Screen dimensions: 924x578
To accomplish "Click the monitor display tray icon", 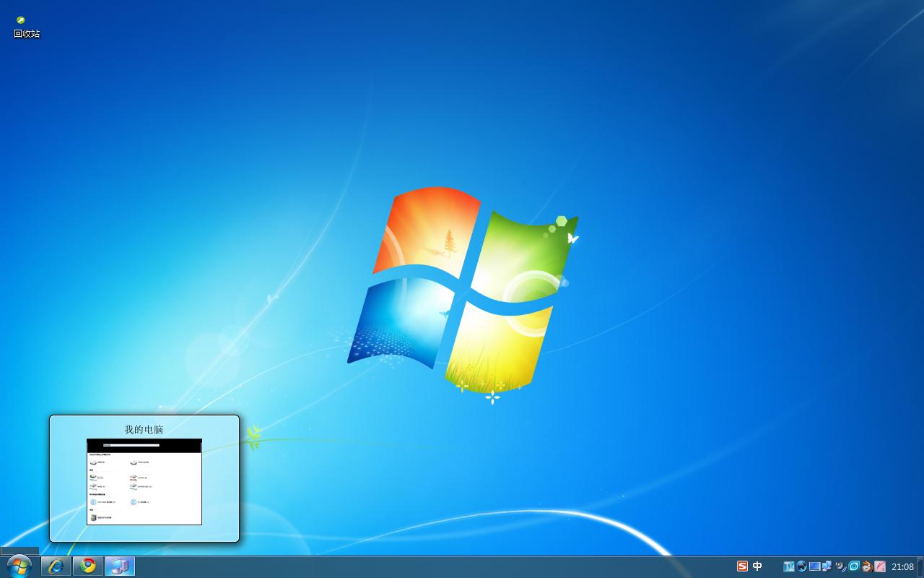I will (815, 566).
